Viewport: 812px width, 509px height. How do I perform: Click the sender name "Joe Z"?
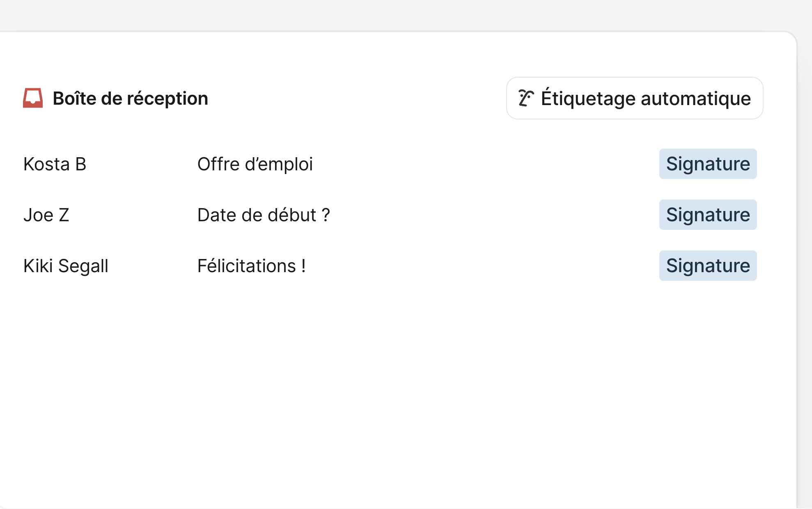tap(46, 214)
